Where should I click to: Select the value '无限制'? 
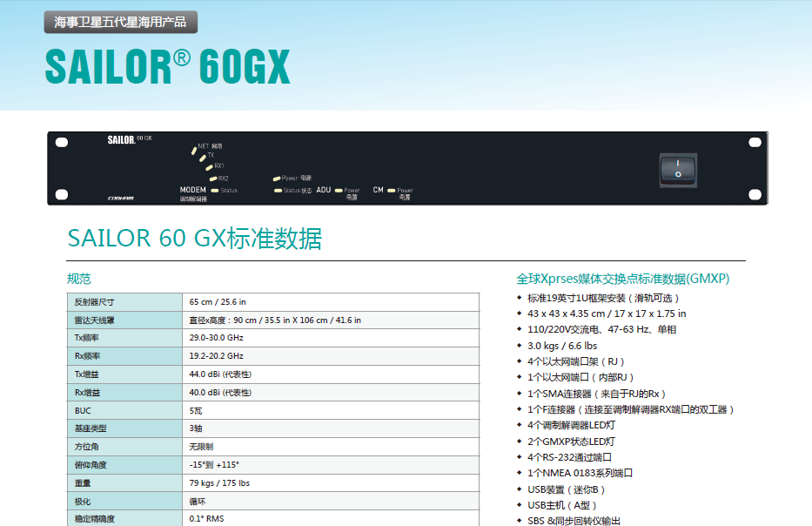tap(201, 447)
